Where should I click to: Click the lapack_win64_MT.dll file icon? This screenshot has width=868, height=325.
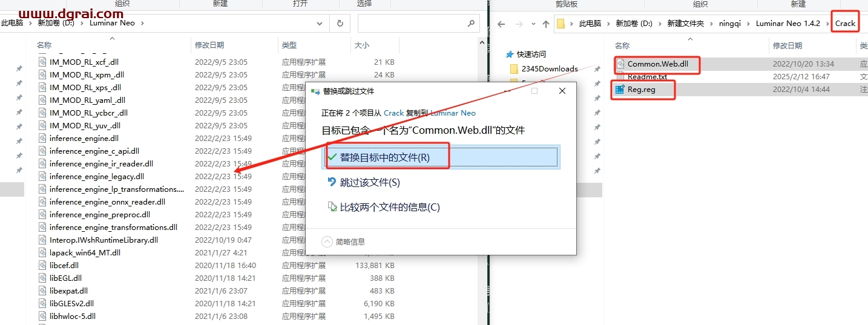coord(42,252)
